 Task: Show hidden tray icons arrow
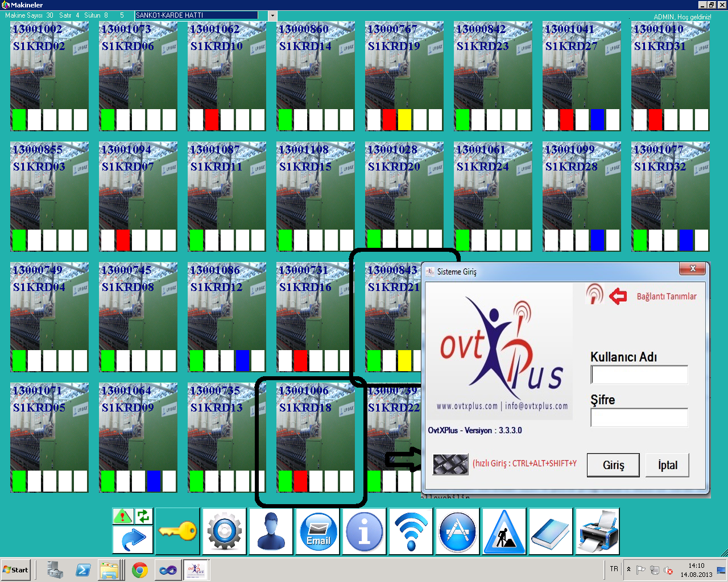click(628, 569)
